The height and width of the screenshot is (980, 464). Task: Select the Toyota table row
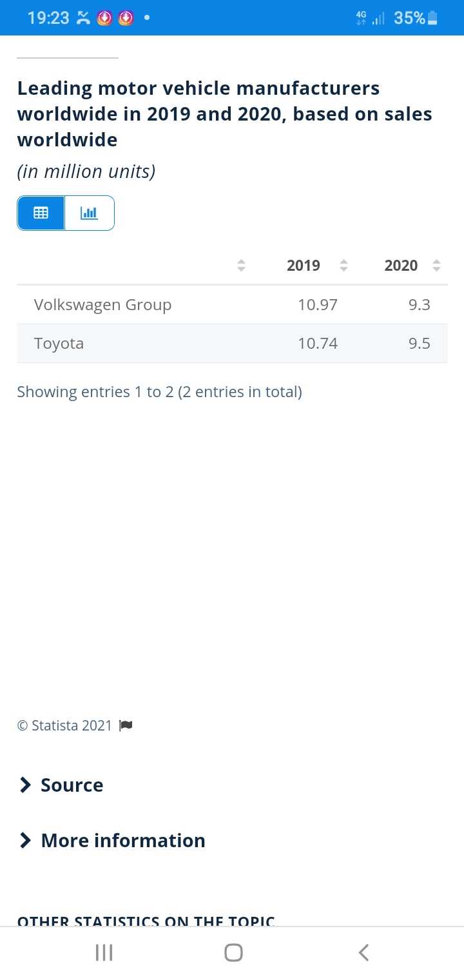[232, 343]
